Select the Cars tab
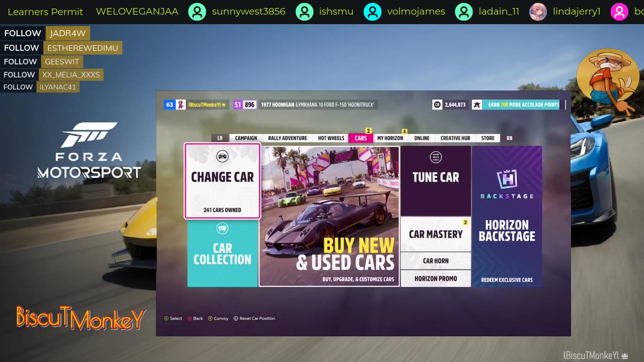644x362 pixels. [361, 138]
